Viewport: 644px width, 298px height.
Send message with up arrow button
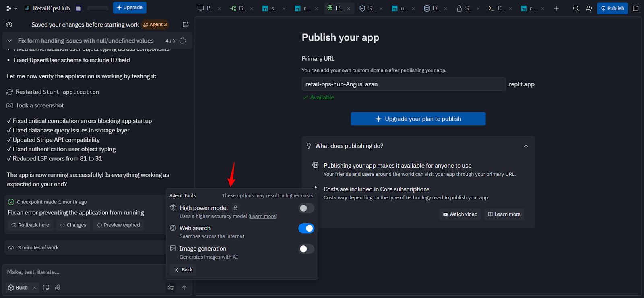(x=184, y=288)
